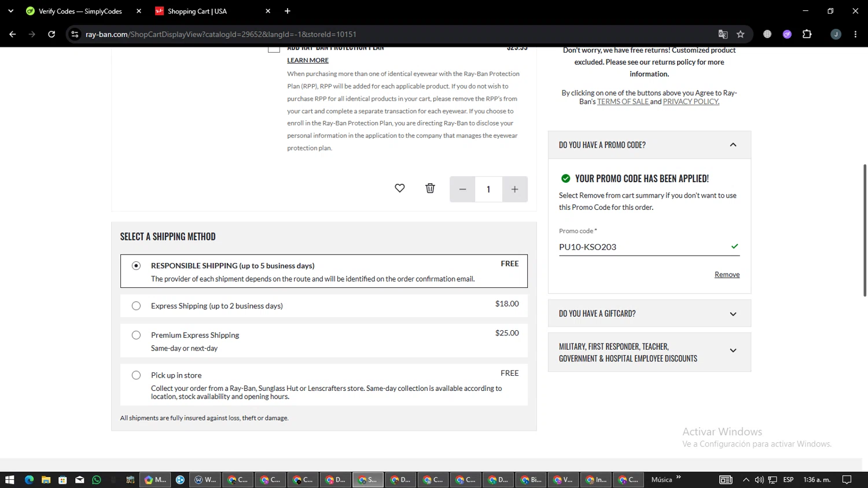
Task: Switch to taskbar window labeled V...
Action: coord(563,480)
